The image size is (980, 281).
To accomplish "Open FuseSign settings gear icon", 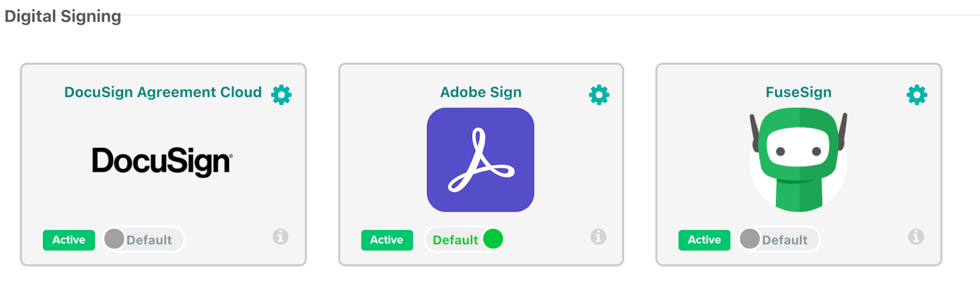I will pos(916,94).
